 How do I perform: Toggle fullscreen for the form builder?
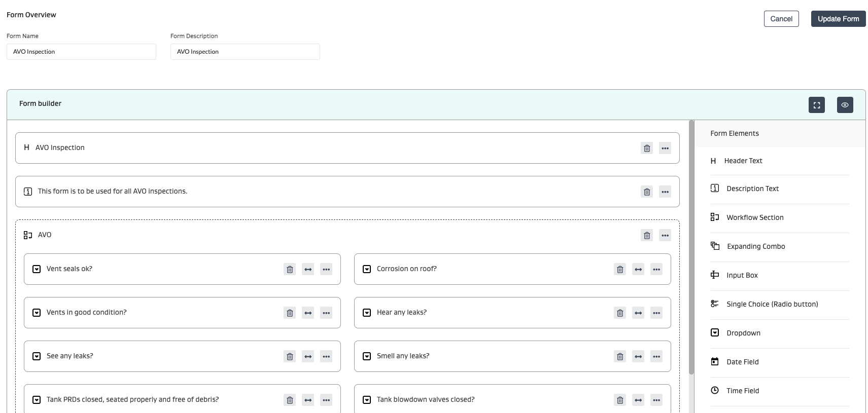coord(816,105)
